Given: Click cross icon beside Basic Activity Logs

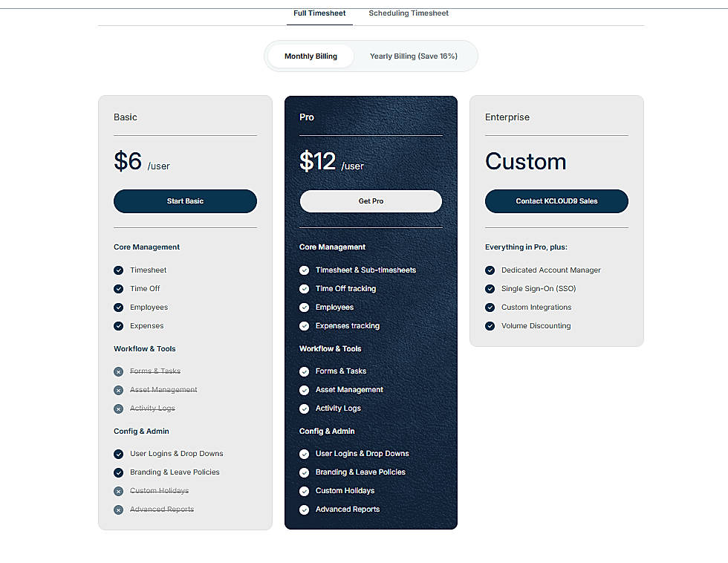Looking at the screenshot, I should pos(118,409).
